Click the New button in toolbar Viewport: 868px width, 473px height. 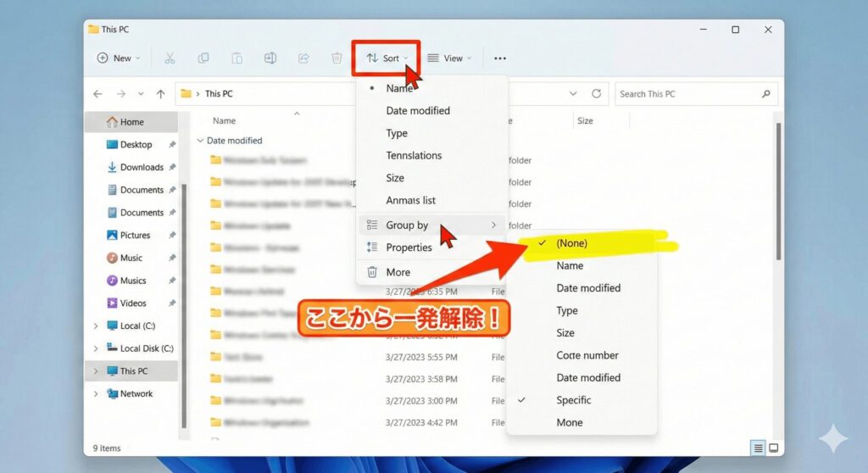(118, 58)
